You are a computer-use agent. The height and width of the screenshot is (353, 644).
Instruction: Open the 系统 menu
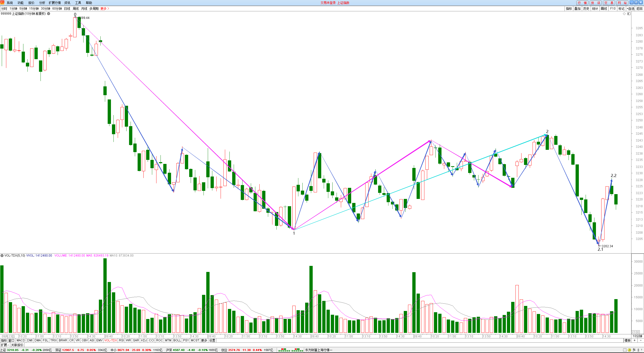pos(10,3)
